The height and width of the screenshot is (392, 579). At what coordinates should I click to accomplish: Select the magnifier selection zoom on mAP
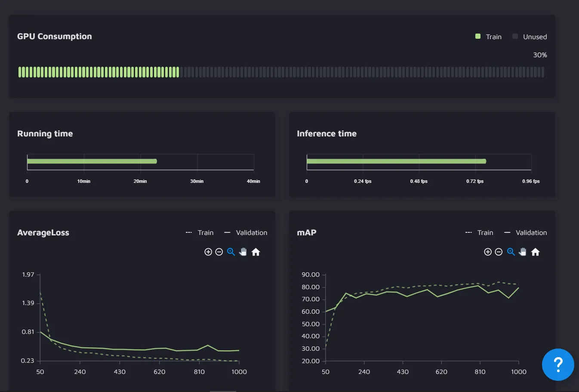pyautogui.click(x=511, y=252)
